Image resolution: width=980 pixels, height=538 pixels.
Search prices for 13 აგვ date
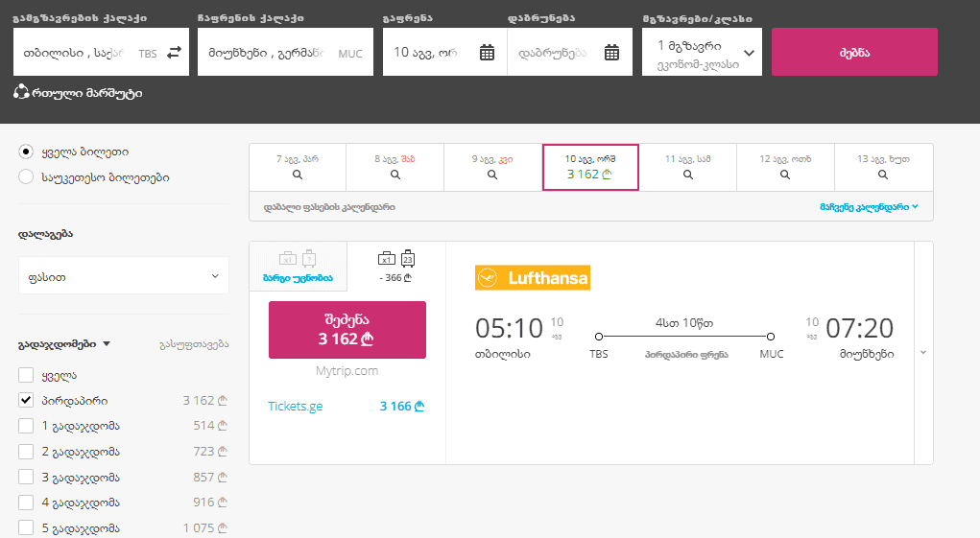point(883,175)
